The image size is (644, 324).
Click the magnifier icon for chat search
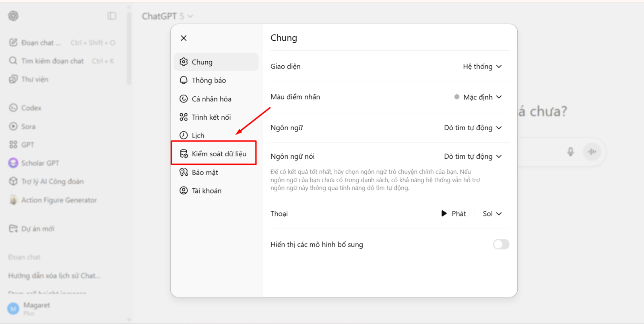[13, 61]
